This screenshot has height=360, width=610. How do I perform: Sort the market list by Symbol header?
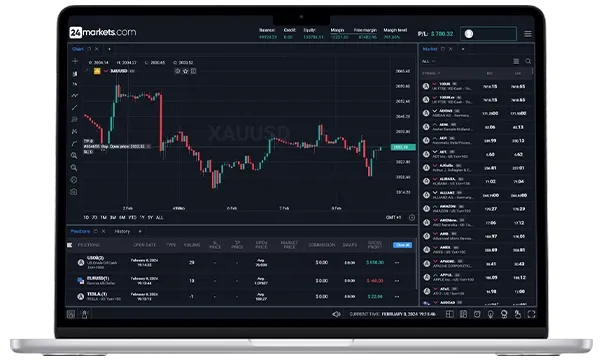pyautogui.click(x=431, y=73)
